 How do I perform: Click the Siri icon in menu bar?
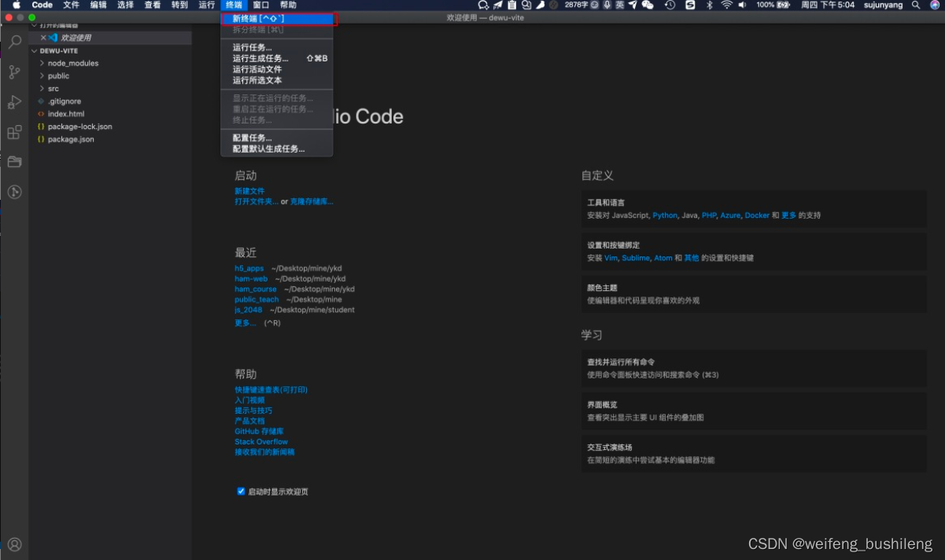pyautogui.click(x=936, y=5)
